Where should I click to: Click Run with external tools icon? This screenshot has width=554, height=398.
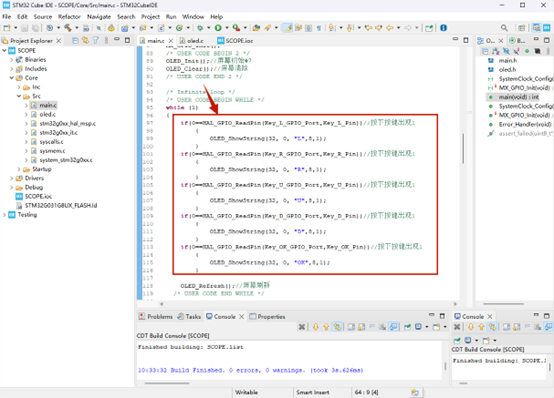(x=236, y=28)
